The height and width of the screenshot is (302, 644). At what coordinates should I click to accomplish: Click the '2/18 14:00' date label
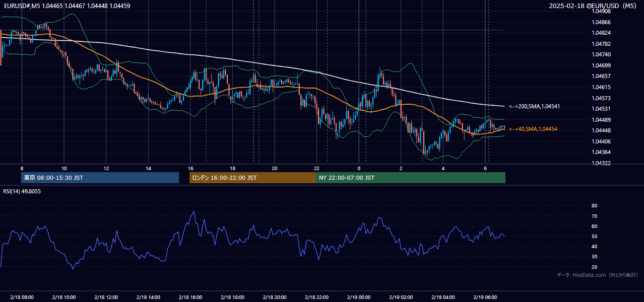click(148, 297)
